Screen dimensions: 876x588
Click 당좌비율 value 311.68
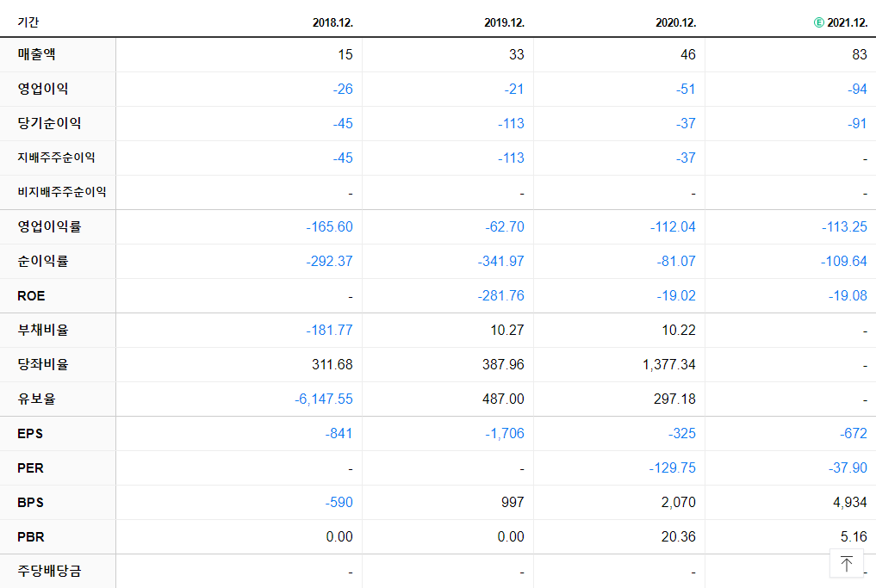coord(332,365)
